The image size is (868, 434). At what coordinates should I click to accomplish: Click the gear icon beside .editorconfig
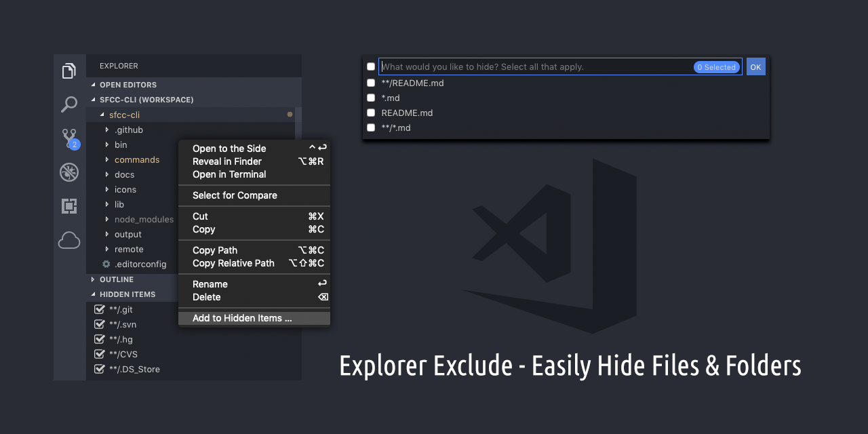(x=106, y=264)
